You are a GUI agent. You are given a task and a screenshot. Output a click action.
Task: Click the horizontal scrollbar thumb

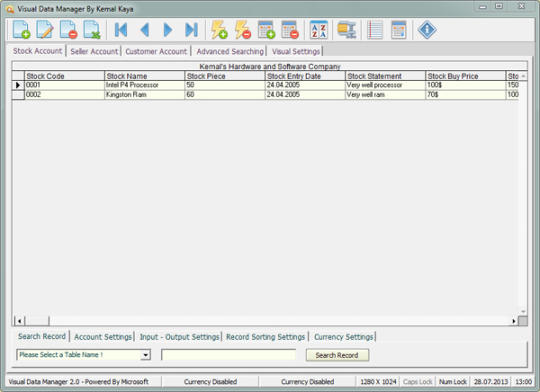click(37, 321)
